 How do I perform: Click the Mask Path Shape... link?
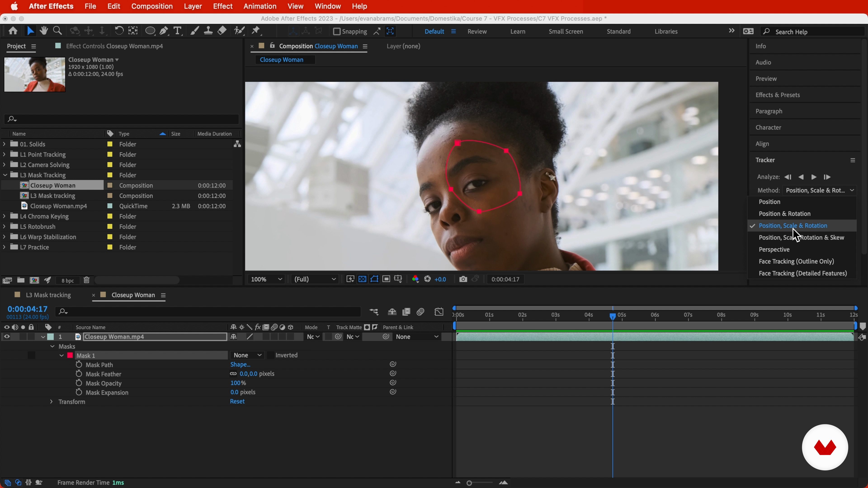point(240,365)
